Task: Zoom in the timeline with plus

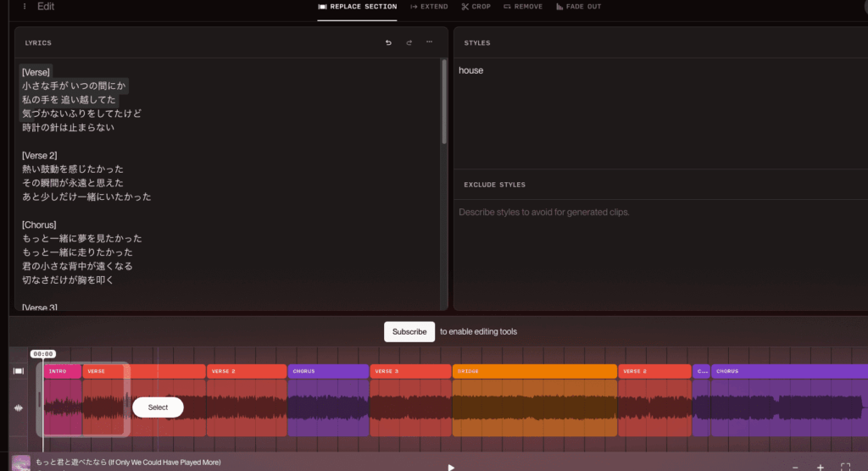Action: click(821, 468)
